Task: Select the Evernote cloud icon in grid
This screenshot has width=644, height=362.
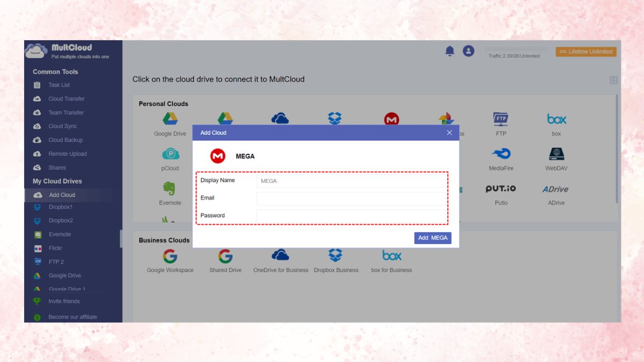Action: click(x=170, y=188)
